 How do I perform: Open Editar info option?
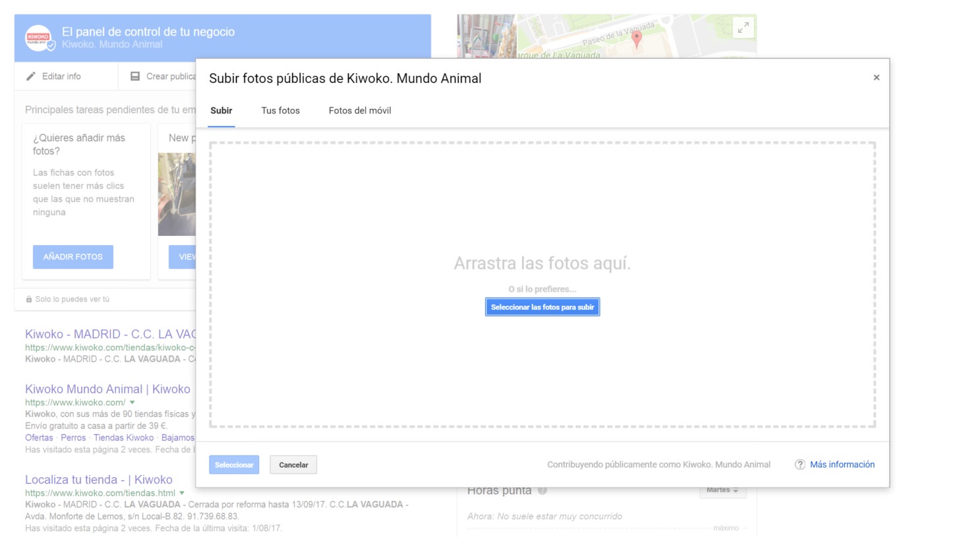click(61, 76)
